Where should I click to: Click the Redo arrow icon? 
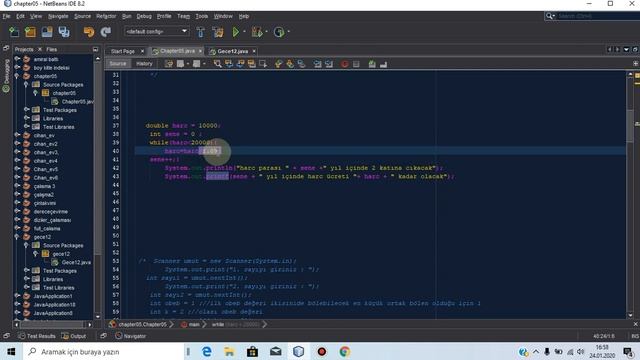coord(106,32)
